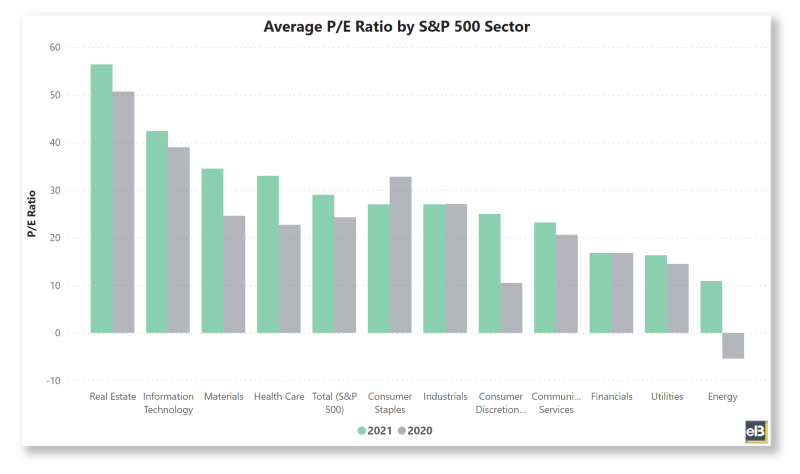
Task: Click the Total (S&P 500) 2021 bar
Action: click(323, 264)
